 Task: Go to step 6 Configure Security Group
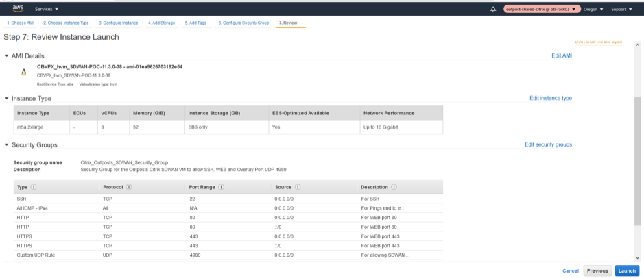243,23
